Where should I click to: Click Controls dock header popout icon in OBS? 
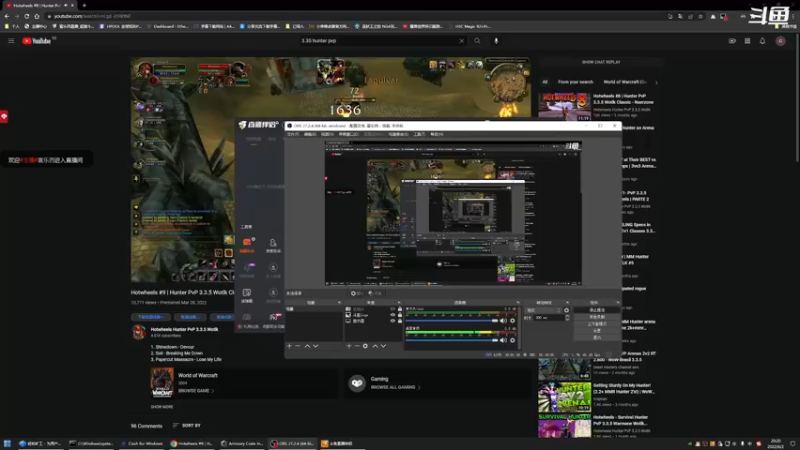point(618,303)
